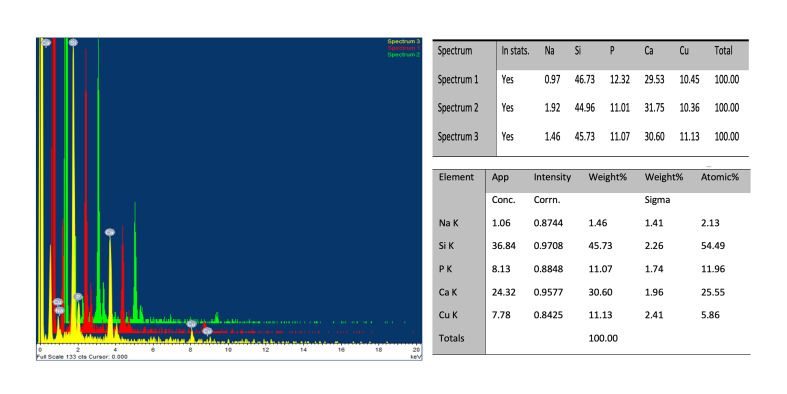Image resolution: width=787 pixels, height=394 pixels.
Task: Click the 'Total' column header
Action: (723, 50)
